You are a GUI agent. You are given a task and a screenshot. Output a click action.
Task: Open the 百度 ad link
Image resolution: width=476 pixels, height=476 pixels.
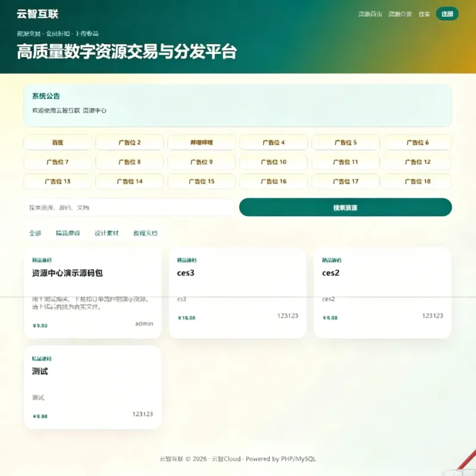point(57,142)
